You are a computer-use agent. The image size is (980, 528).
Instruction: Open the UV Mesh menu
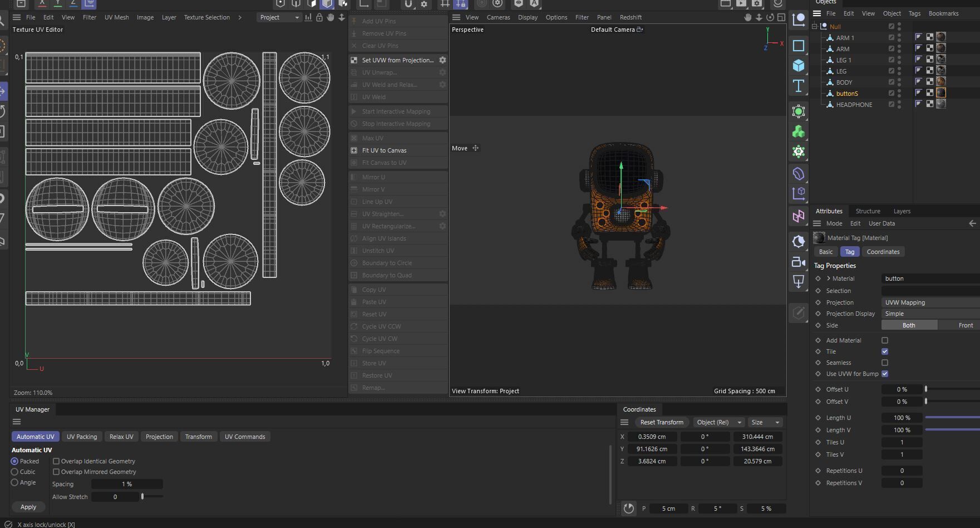pos(116,17)
